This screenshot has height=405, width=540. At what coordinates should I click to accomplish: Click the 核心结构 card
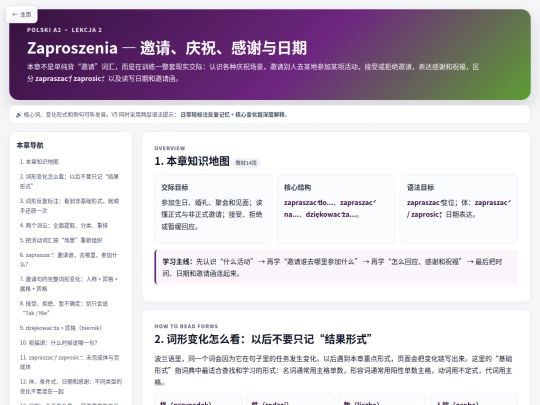coord(336,209)
